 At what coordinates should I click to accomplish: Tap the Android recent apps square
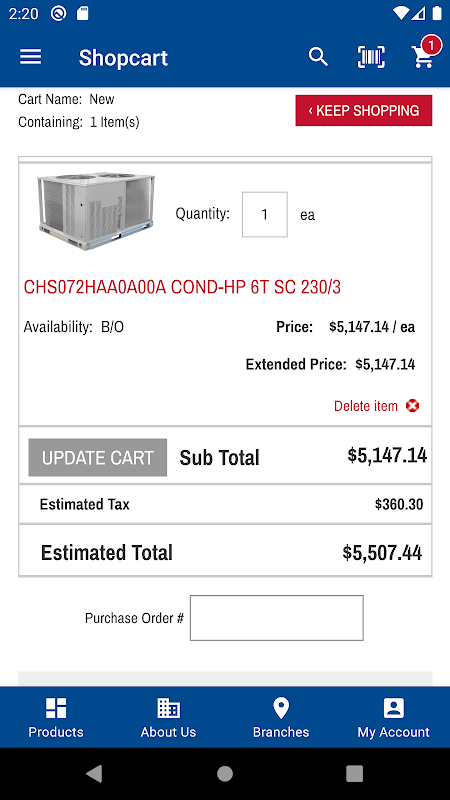point(355,774)
